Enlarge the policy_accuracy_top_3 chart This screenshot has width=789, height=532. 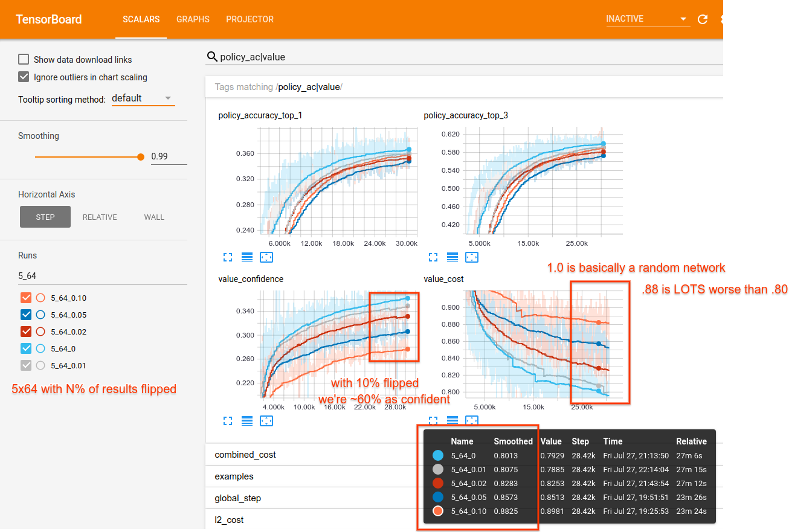coord(433,257)
